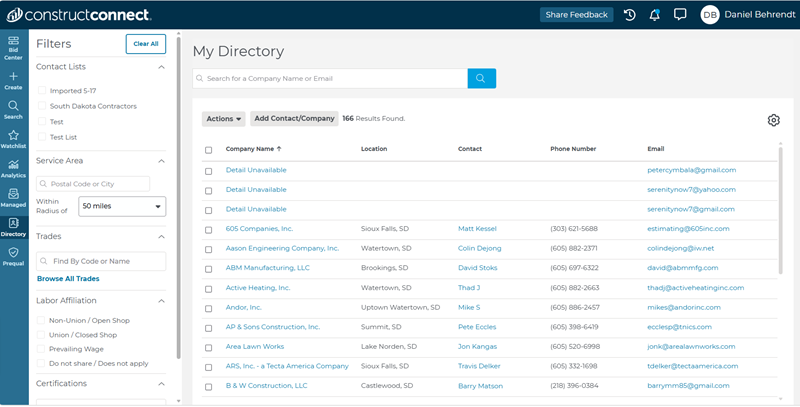Check Do not share / Does not apply
The width and height of the screenshot is (800, 407).
(x=41, y=363)
